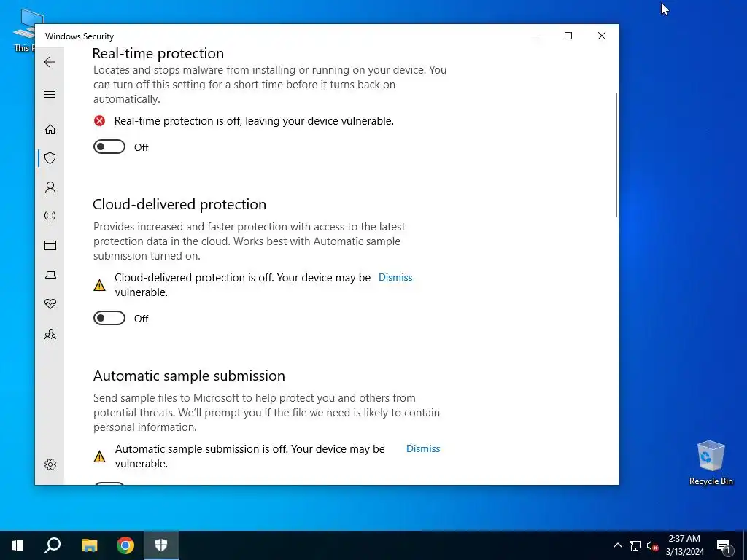Click the muted volume tray icon
This screenshot has height=560, width=747.
(652, 545)
